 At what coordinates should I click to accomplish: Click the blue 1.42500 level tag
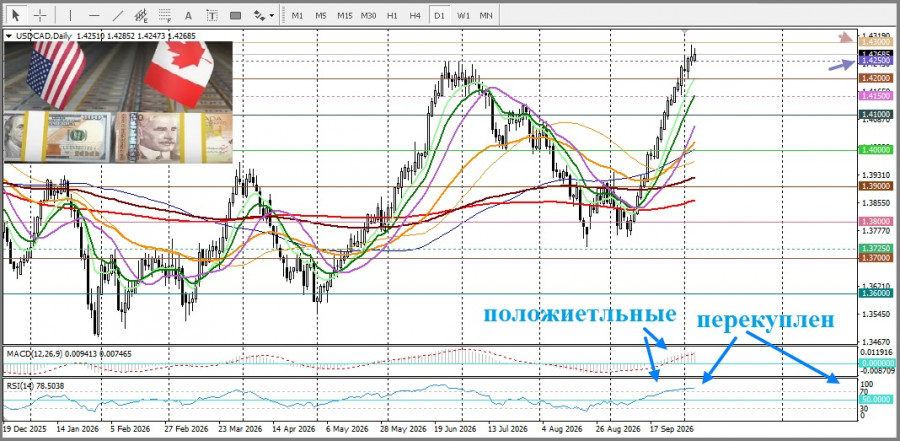coord(876,60)
